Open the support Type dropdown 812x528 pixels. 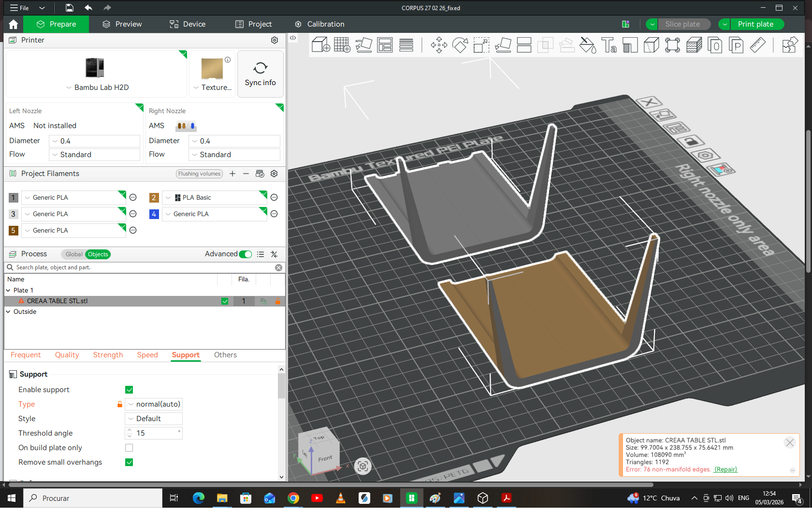click(154, 404)
